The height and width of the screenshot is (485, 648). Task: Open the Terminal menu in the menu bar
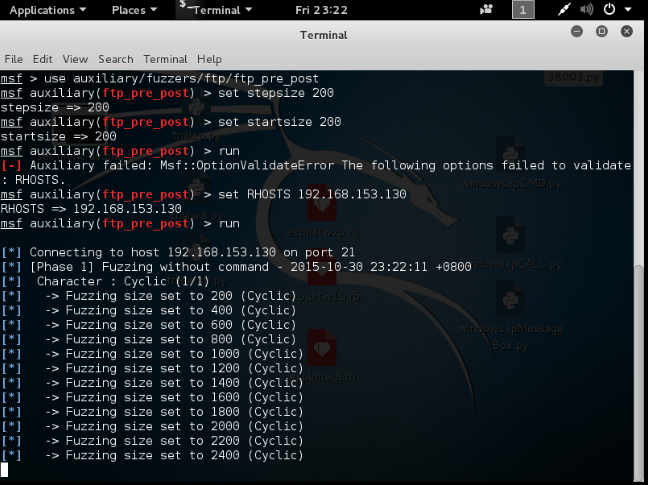165,59
